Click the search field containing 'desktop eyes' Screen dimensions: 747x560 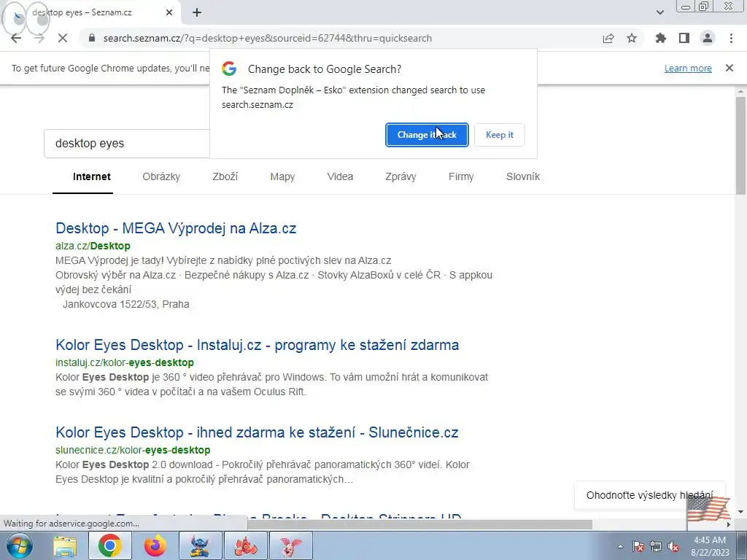pyautogui.click(x=127, y=144)
